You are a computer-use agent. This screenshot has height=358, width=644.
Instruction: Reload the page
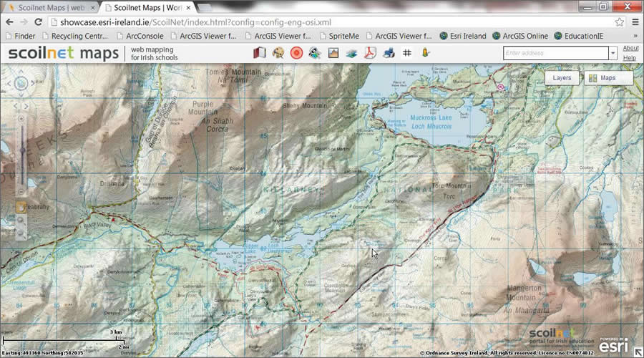[38, 22]
